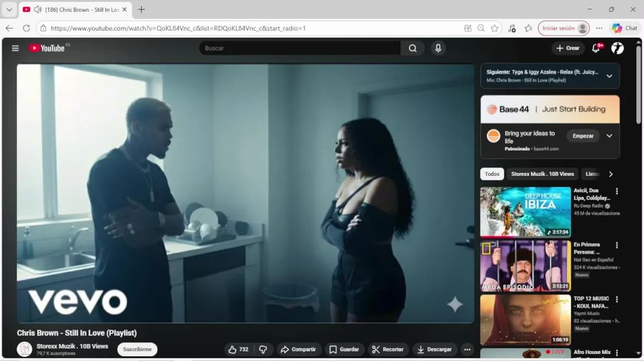Viewport: 644px width, 361px height.
Task: Open the Afro House Mix video title
Action: (x=592, y=352)
